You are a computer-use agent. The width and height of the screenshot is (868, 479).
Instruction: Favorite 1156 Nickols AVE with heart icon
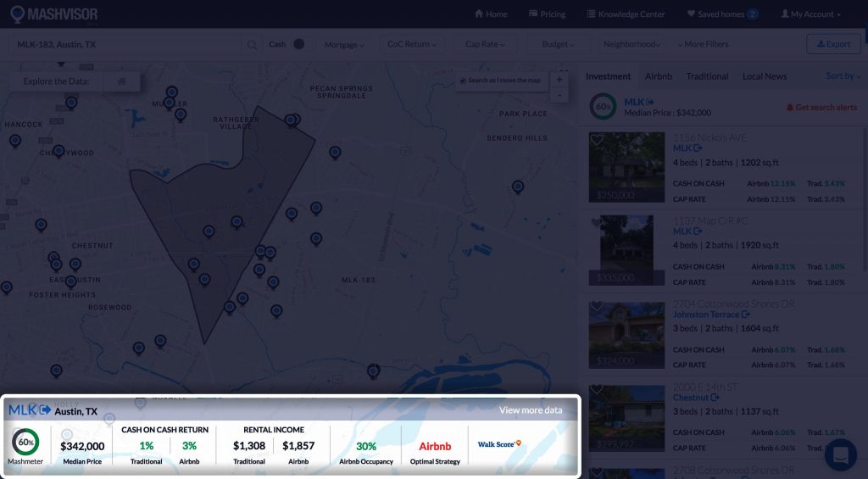pyautogui.click(x=597, y=140)
